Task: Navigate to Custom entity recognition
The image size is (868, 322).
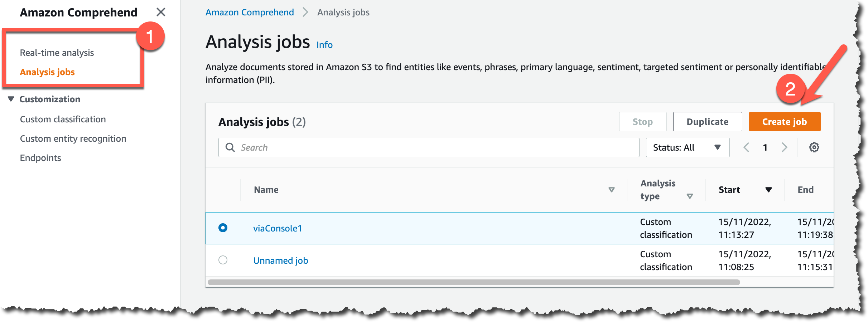Action: [73, 139]
